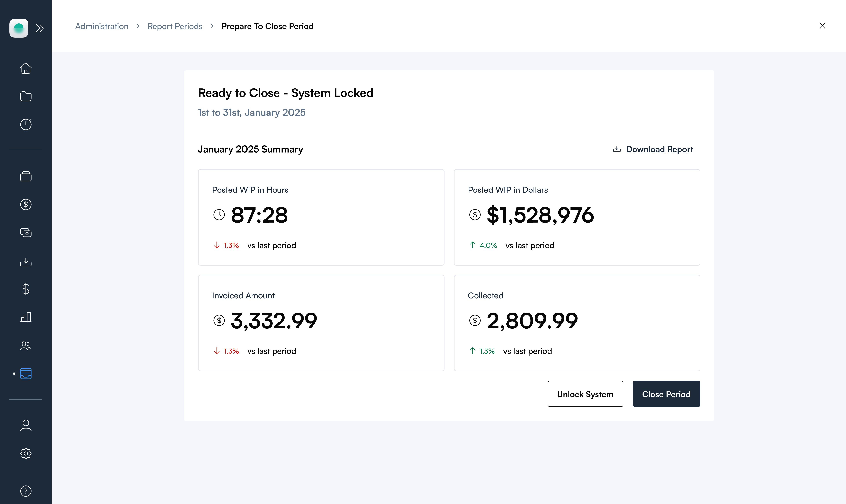This screenshot has height=504, width=846.
Task: Click the settings gear icon
Action: pyautogui.click(x=26, y=453)
